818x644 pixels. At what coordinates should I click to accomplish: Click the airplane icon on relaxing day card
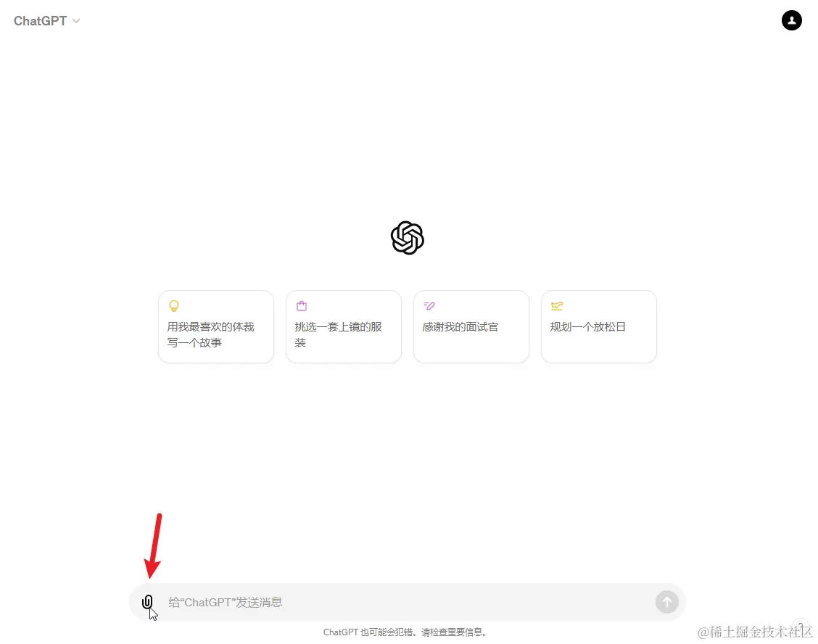pyautogui.click(x=557, y=306)
